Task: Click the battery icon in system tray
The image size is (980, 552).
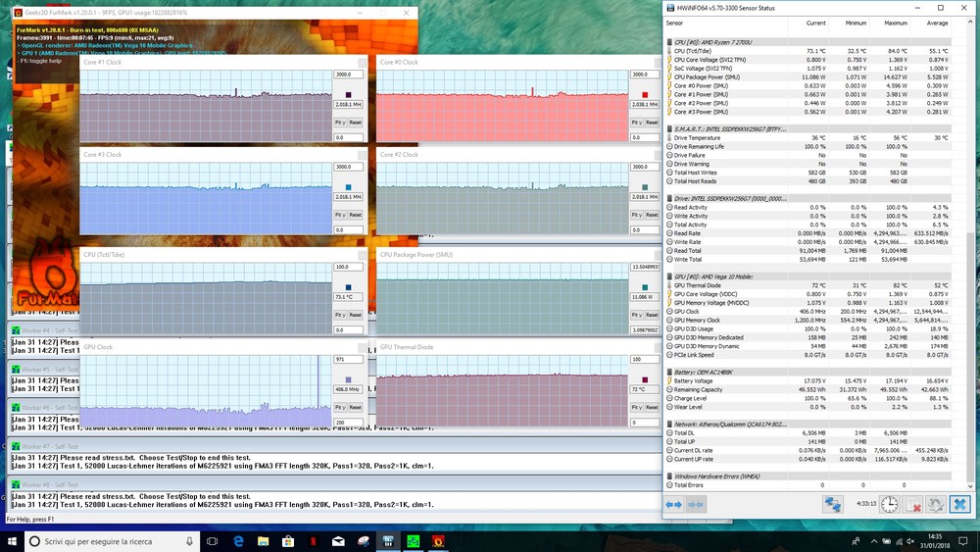Action: pos(887,541)
